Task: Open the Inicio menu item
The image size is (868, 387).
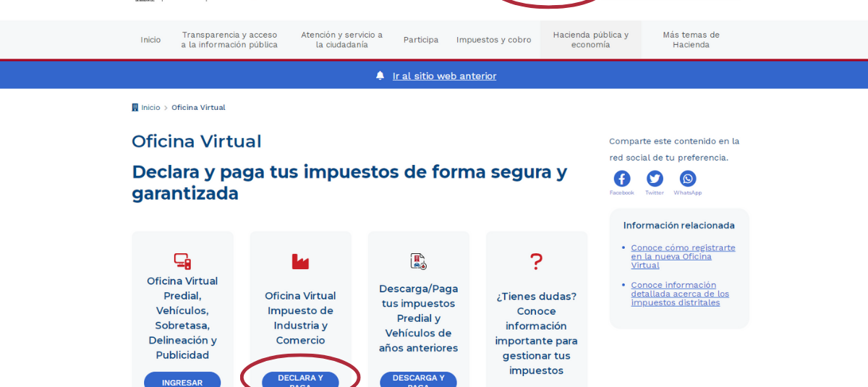Action: (x=150, y=40)
